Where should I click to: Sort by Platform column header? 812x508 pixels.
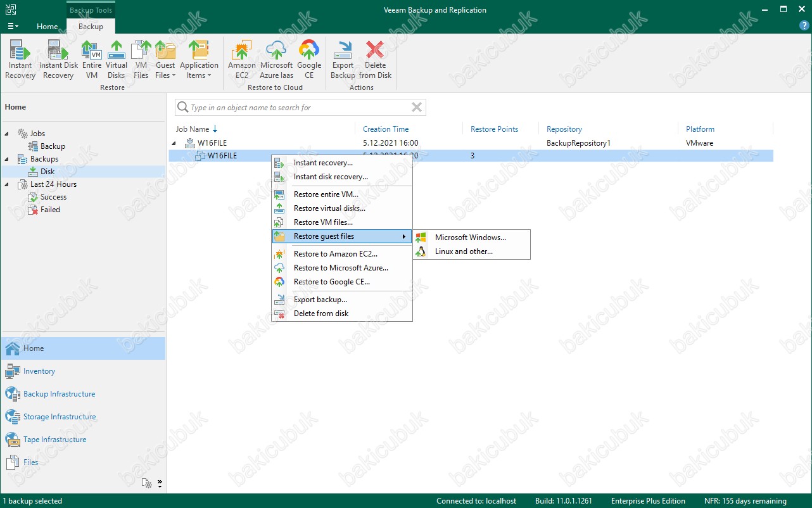click(700, 129)
